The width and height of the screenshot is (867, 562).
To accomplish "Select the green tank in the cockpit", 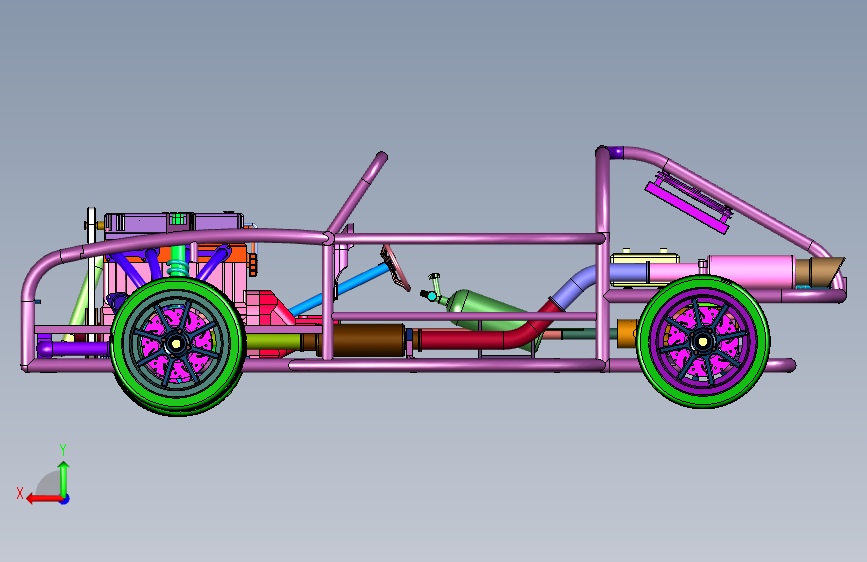I will pos(480,309).
